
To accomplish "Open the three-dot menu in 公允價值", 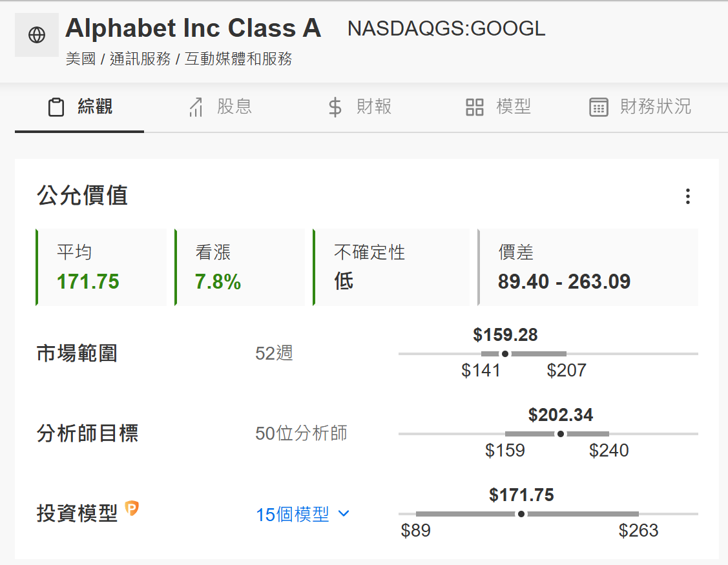I will click(687, 196).
